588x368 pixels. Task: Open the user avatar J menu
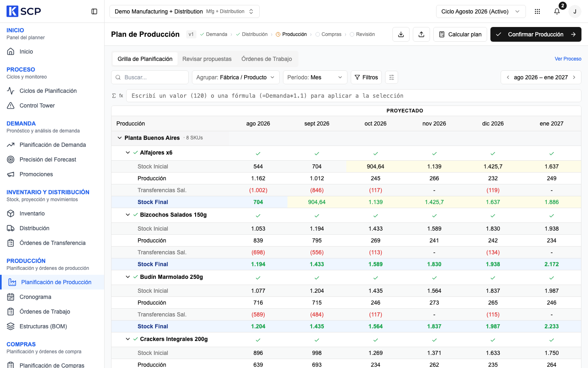pyautogui.click(x=575, y=11)
